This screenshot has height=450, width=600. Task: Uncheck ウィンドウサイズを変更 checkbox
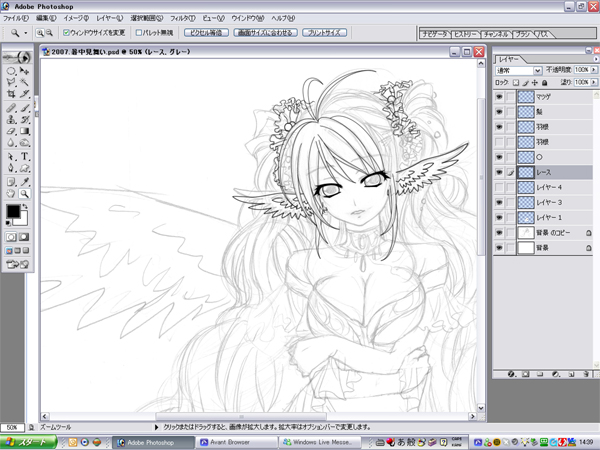66,33
